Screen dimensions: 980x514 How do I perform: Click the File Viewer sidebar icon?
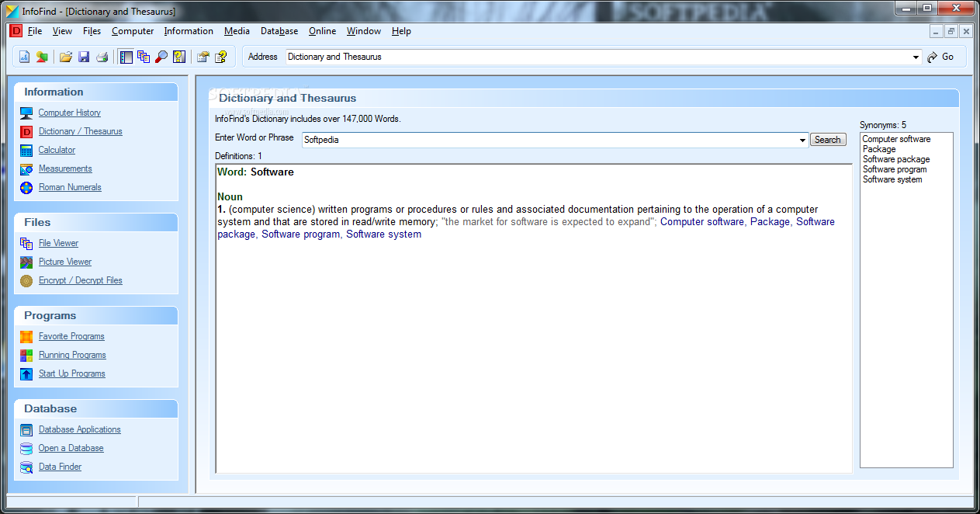pos(26,243)
